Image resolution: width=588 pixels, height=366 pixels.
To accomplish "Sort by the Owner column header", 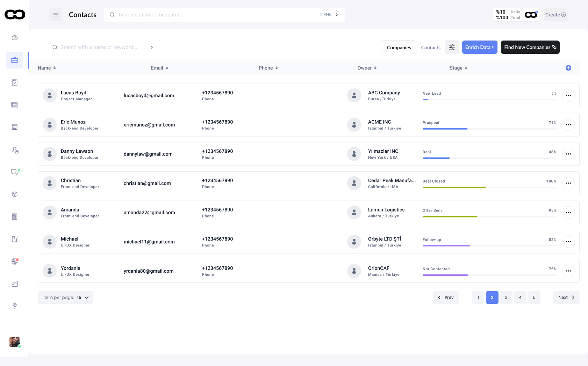I will click(367, 68).
